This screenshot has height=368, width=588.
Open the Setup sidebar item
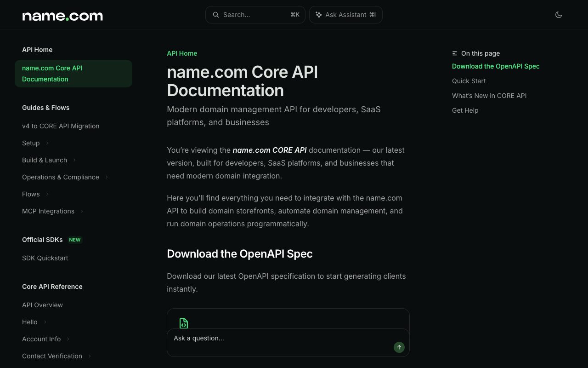coord(31,143)
